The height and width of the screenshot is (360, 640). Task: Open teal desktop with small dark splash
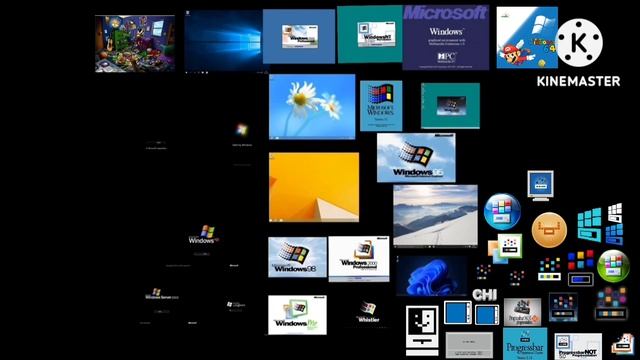pyautogui.click(x=450, y=106)
